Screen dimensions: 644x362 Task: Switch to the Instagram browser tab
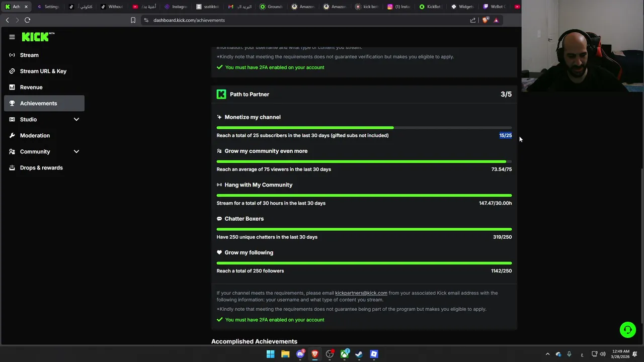176,7
